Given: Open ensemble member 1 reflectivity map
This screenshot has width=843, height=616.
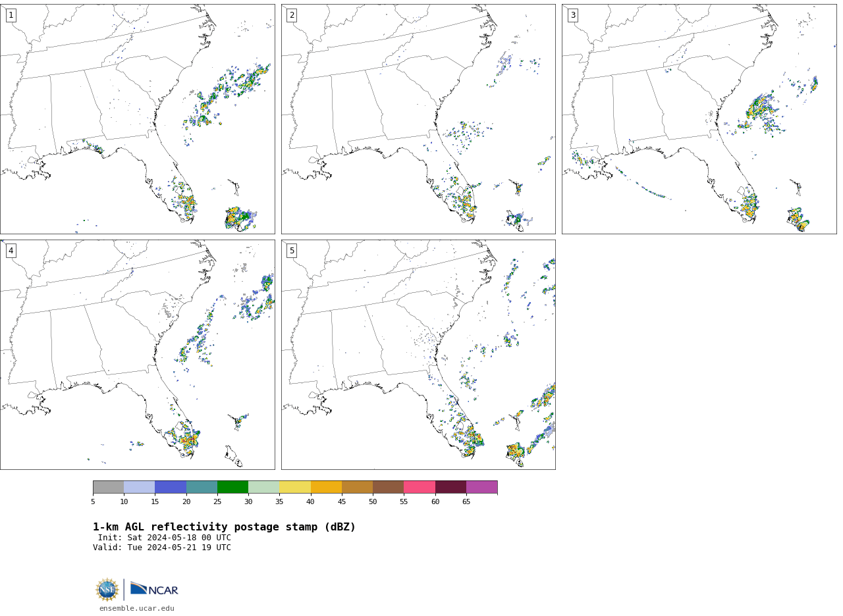Looking at the screenshot, I should point(137,119).
